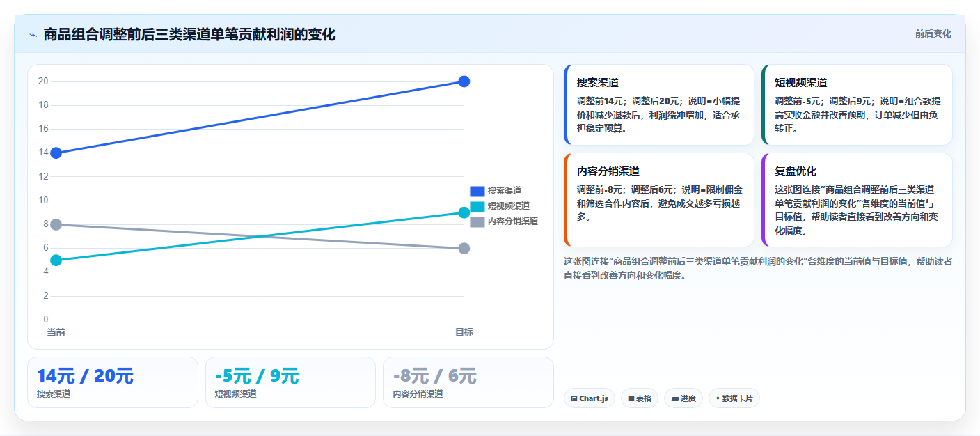Click the 内容分销渠道 data point at 目标 (6)

(464, 249)
